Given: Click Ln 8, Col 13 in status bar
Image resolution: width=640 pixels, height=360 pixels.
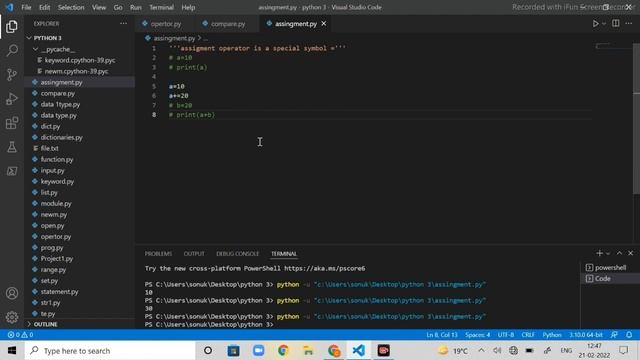Looking at the screenshot, I should 442,335.
